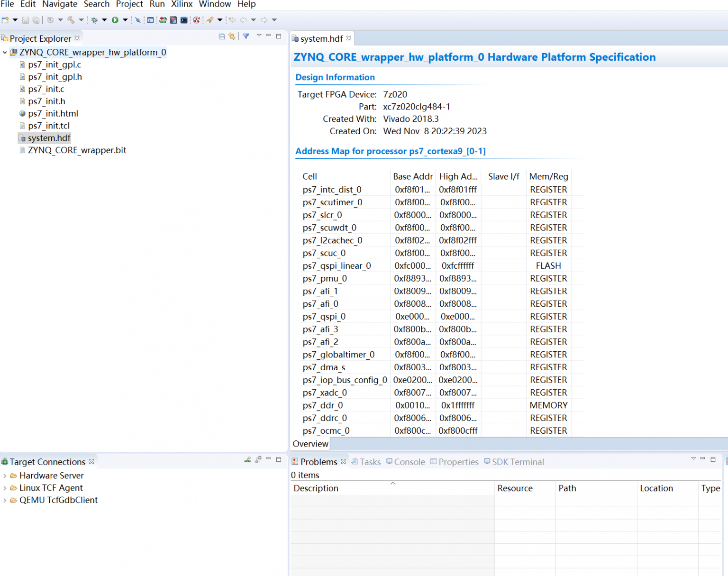Open the terminal icon in main toolbar
Viewport: 728px width, 576px height.
(x=184, y=20)
